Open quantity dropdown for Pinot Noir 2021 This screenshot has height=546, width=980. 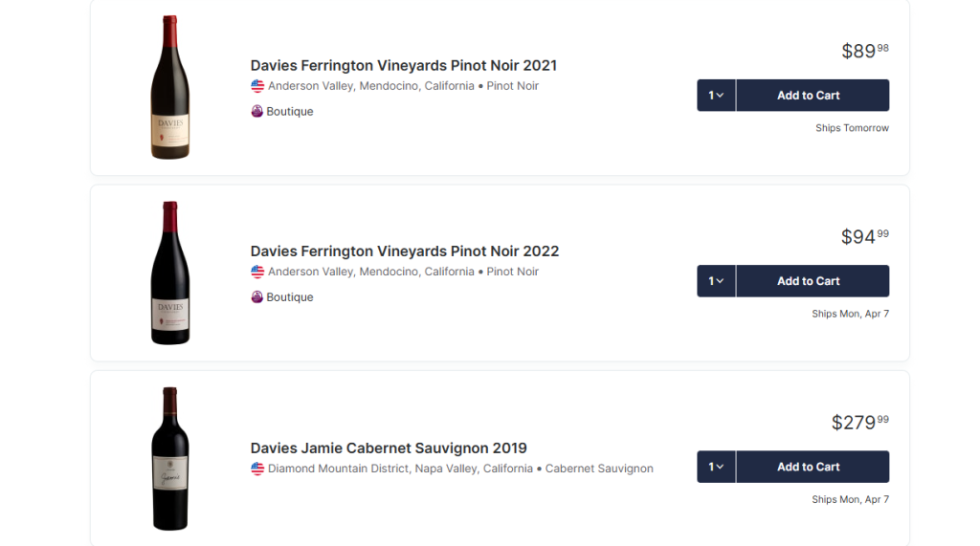[716, 96]
